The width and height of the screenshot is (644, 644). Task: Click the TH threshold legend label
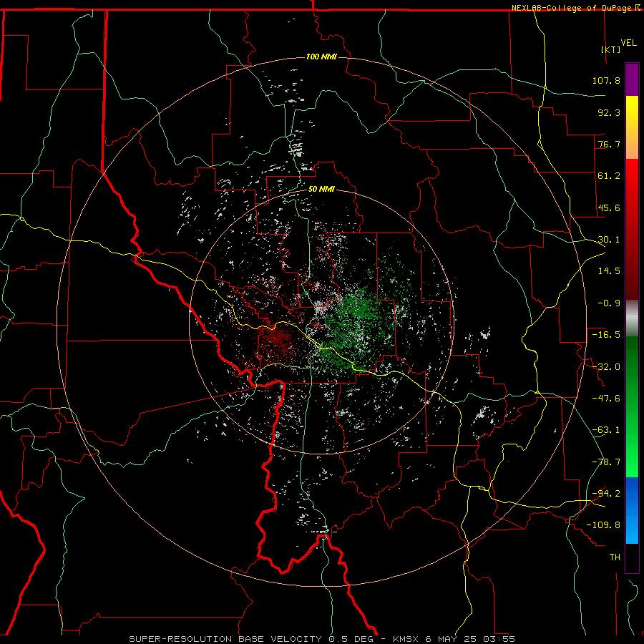[x=615, y=557]
